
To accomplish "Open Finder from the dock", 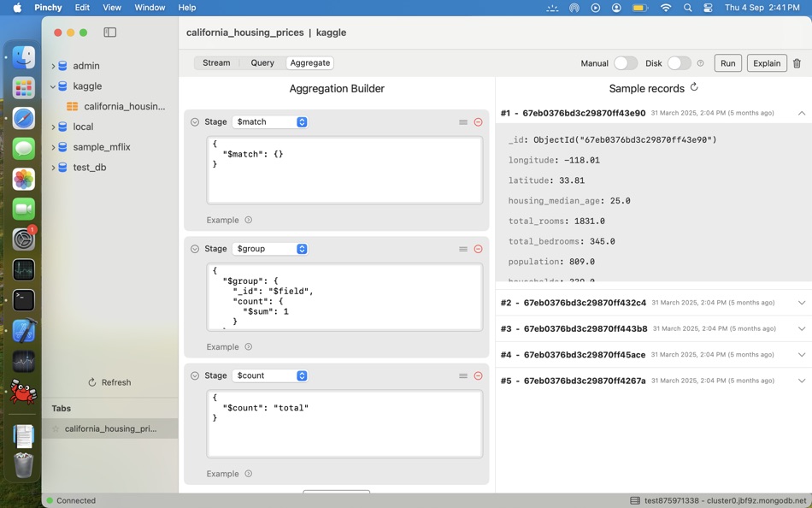I will 24,57.
